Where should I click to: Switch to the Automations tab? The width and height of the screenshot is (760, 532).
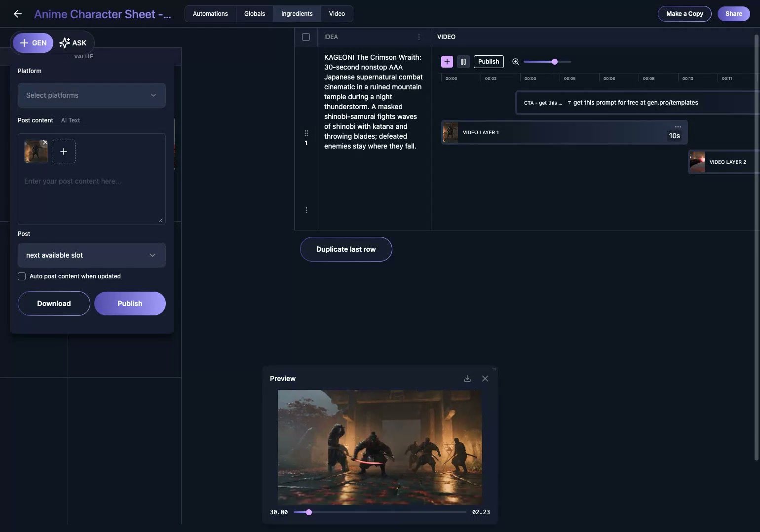210,14
